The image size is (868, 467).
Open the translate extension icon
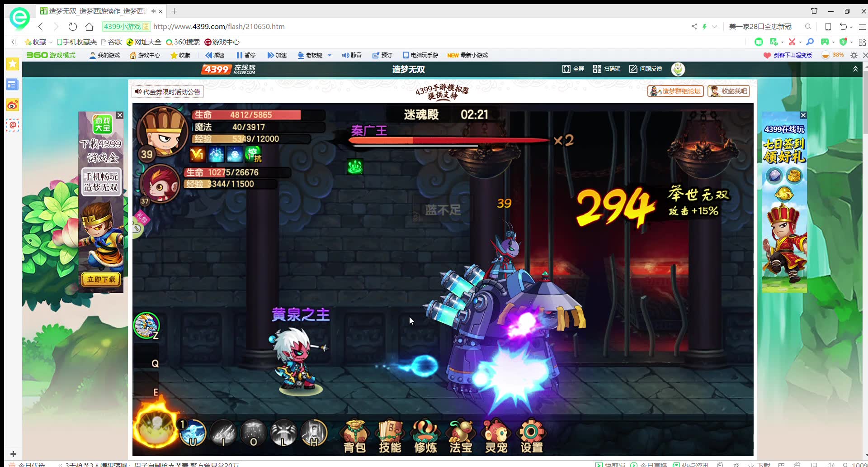coord(774,42)
